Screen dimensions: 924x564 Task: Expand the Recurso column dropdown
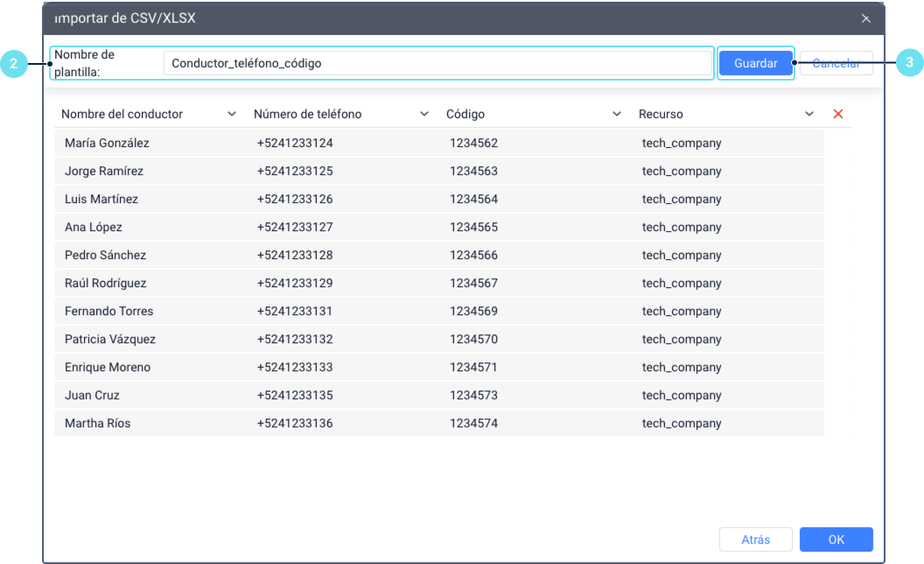pyautogui.click(x=809, y=114)
